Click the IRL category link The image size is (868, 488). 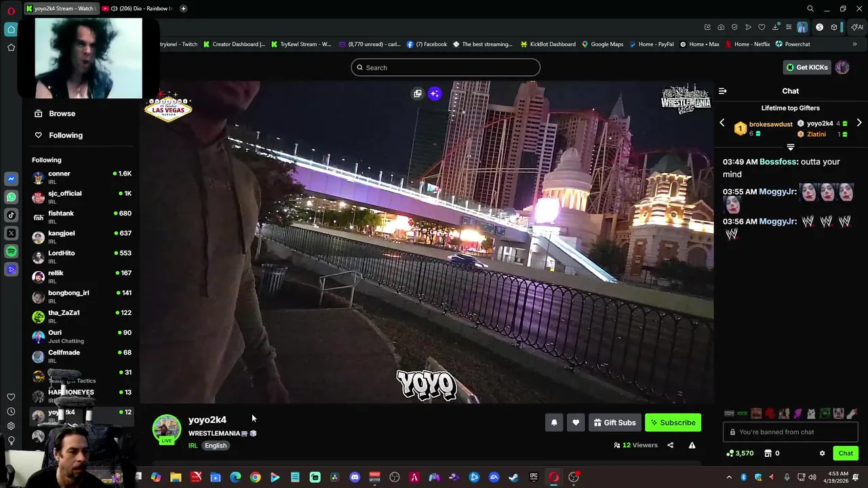[193, 445]
